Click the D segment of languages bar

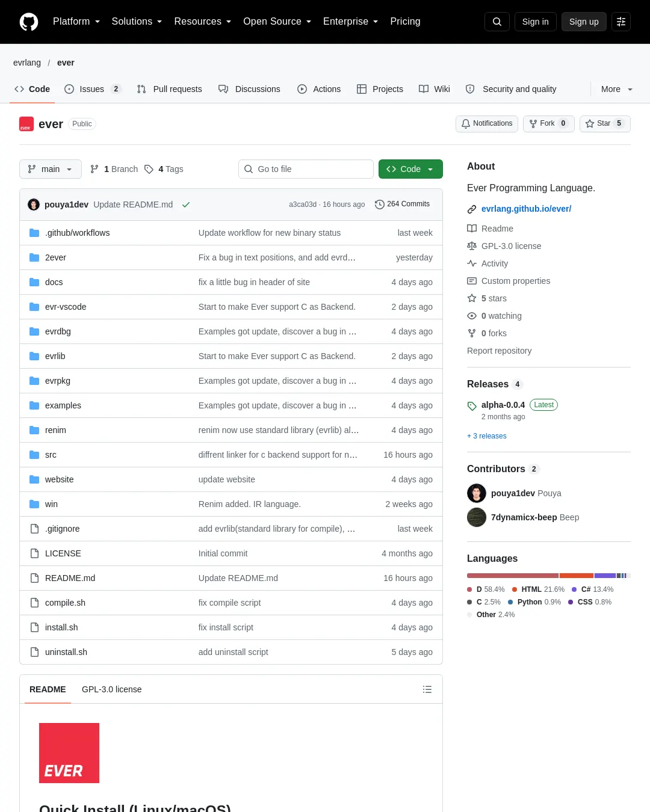pyautogui.click(x=513, y=576)
